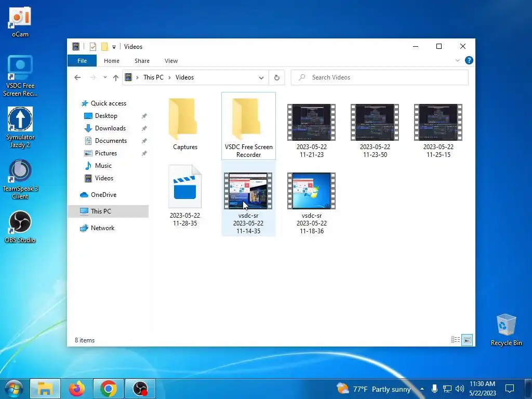Click the Windows Start button
Screen dimensions: 532x399
coord(14,389)
